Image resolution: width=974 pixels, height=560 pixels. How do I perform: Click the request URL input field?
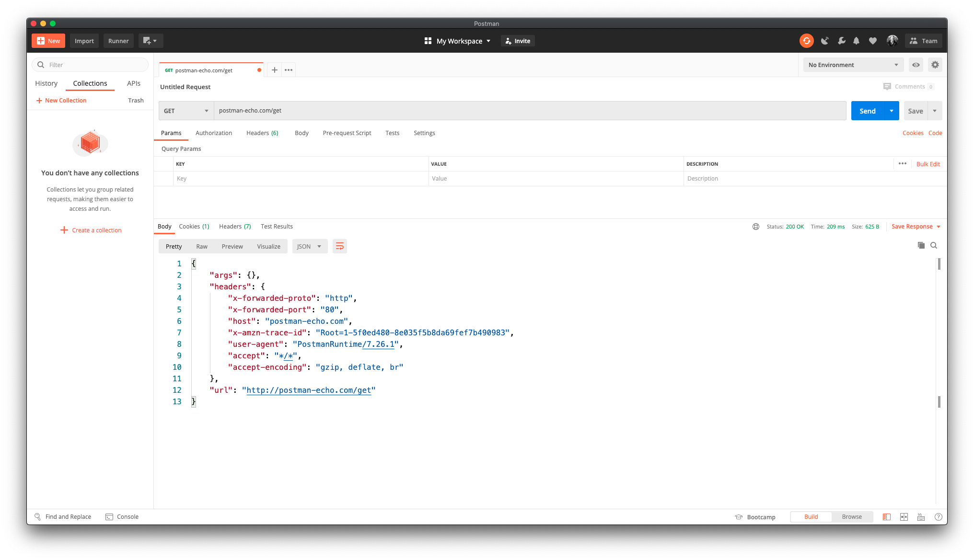click(x=530, y=111)
